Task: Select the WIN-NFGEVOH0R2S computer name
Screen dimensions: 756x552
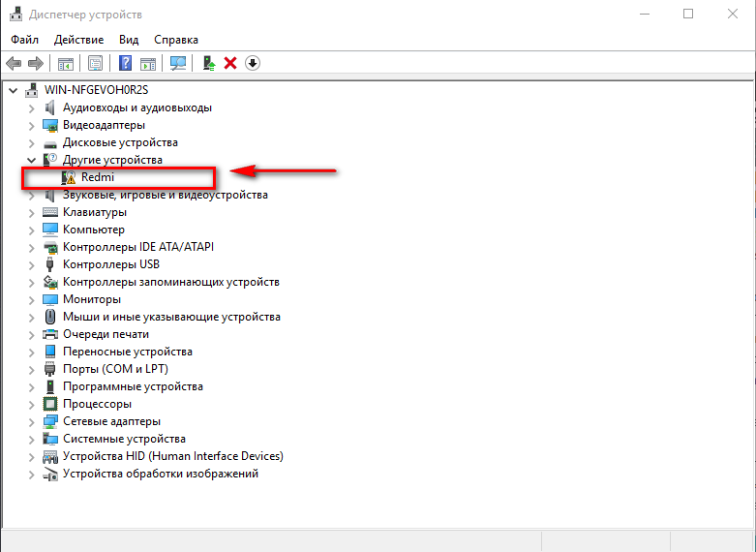Action: 97,90
